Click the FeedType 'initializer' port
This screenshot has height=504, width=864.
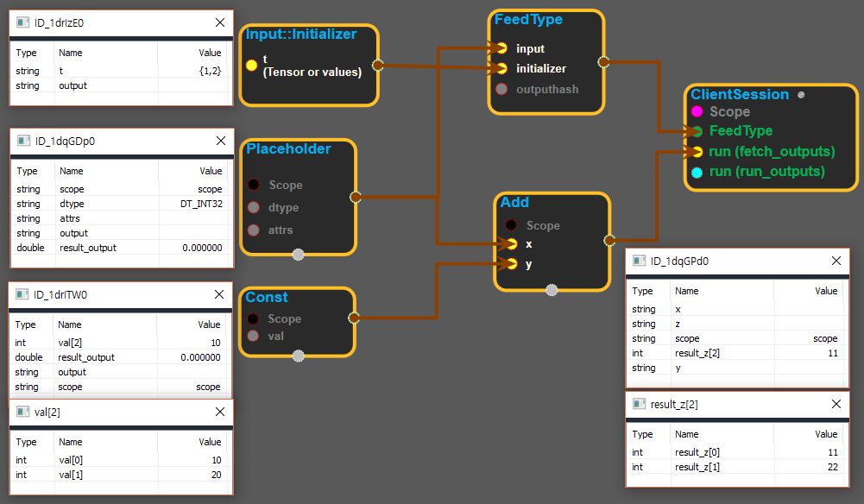pyautogui.click(x=501, y=68)
